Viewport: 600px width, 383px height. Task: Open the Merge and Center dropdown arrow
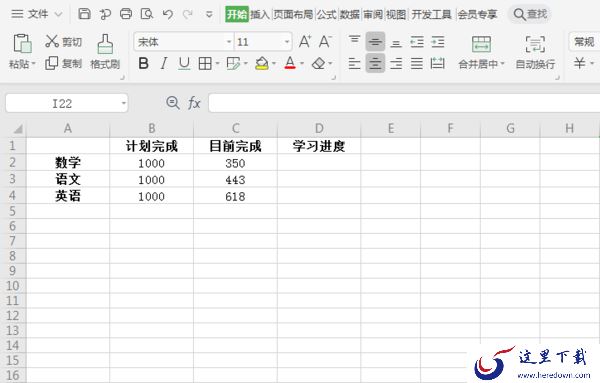pyautogui.click(x=502, y=64)
